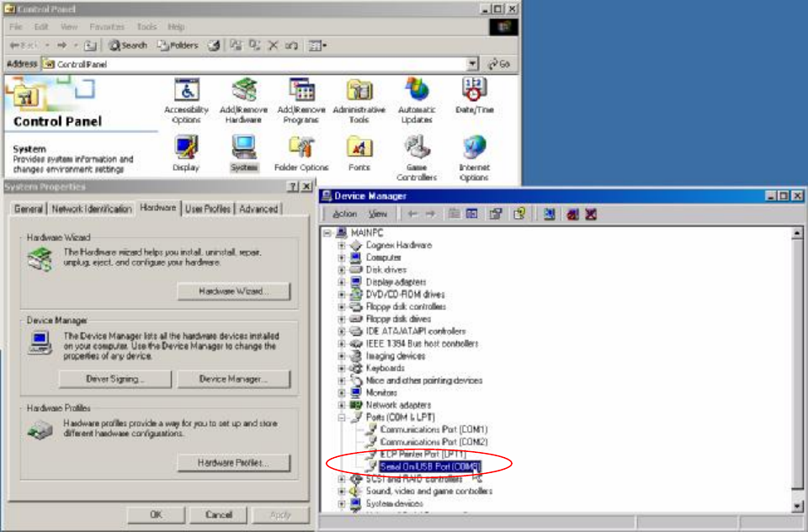Screen dimensions: 808x532
Task: Expand Disk drives node
Action: click(x=342, y=269)
